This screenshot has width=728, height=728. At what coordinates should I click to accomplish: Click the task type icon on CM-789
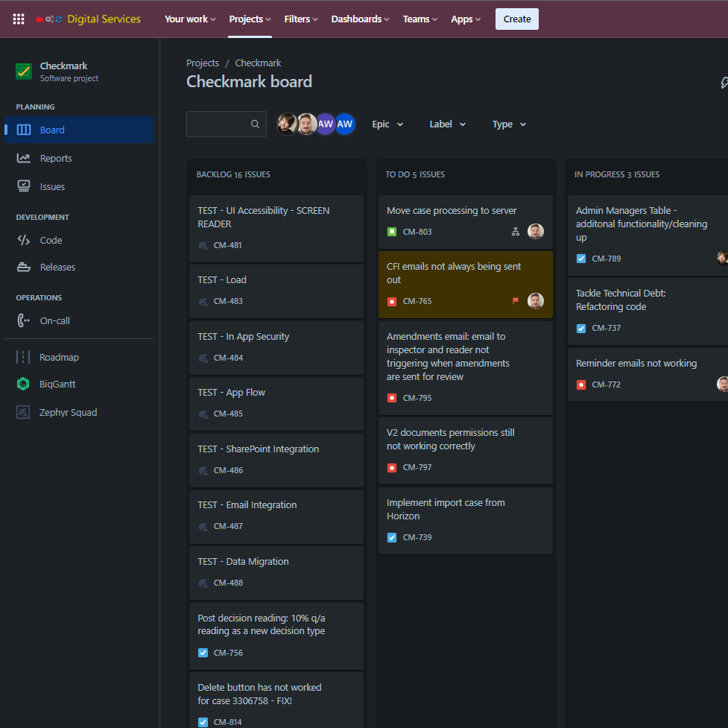[580, 259]
